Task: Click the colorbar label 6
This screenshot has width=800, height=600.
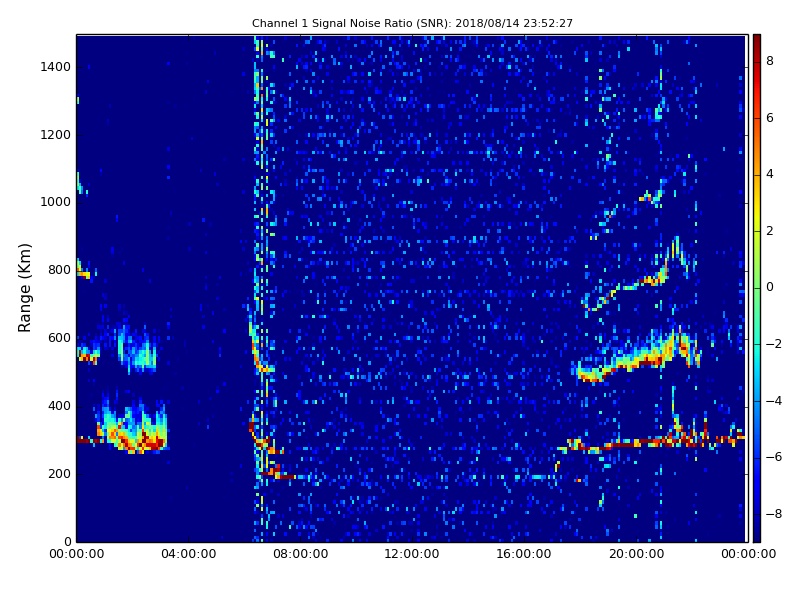Action: [x=770, y=118]
